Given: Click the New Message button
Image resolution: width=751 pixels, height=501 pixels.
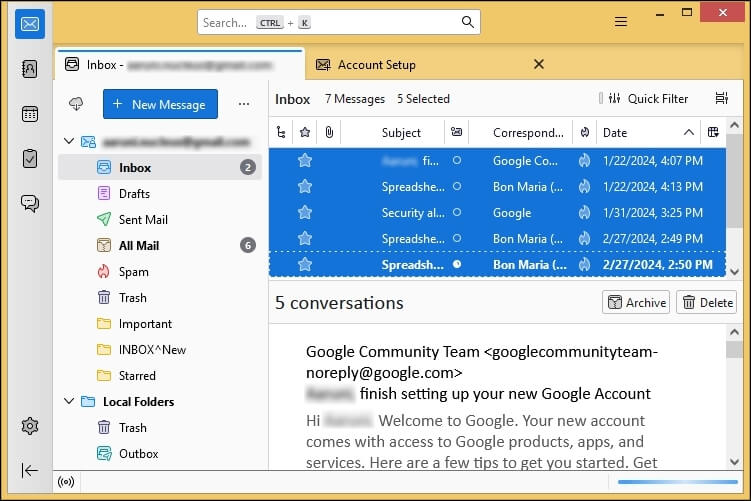Looking at the screenshot, I should coord(160,104).
